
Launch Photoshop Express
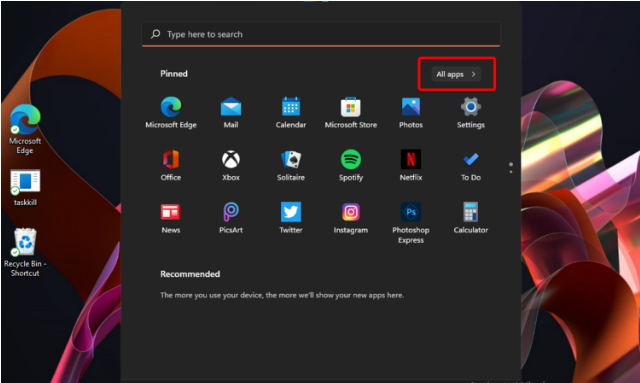[411, 223]
